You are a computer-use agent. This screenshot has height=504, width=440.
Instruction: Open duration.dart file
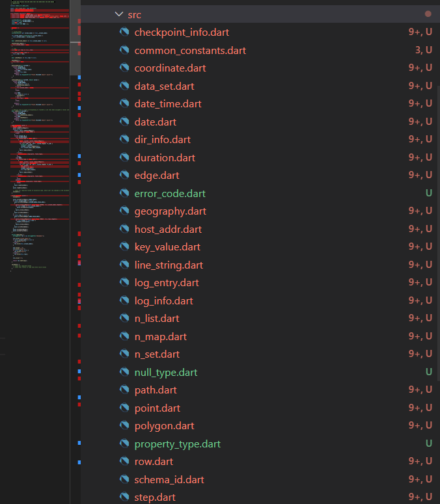point(165,157)
